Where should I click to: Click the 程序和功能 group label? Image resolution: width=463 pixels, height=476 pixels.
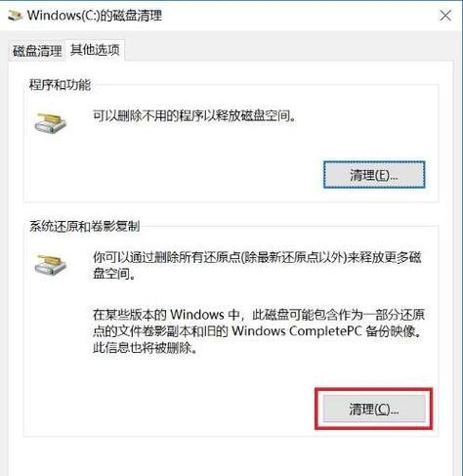[60, 85]
